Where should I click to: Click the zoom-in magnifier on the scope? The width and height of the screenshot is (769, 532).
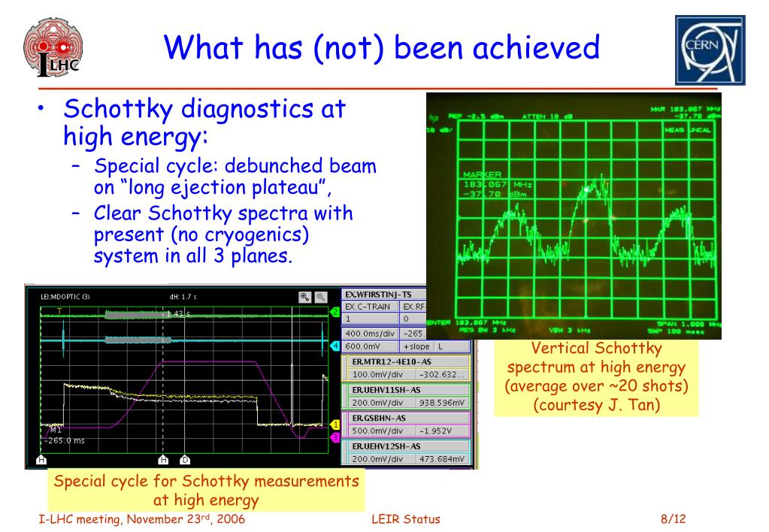pyautogui.click(x=304, y=297)
